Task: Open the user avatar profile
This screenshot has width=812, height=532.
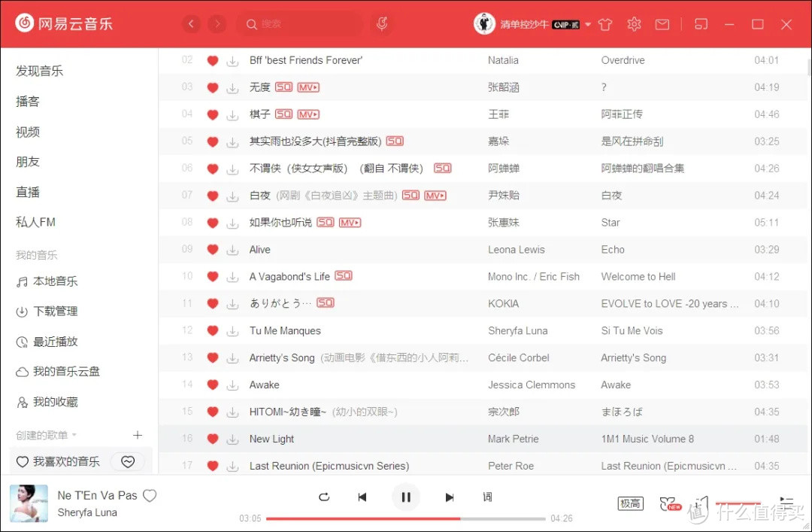Action: tap(484, 24)
